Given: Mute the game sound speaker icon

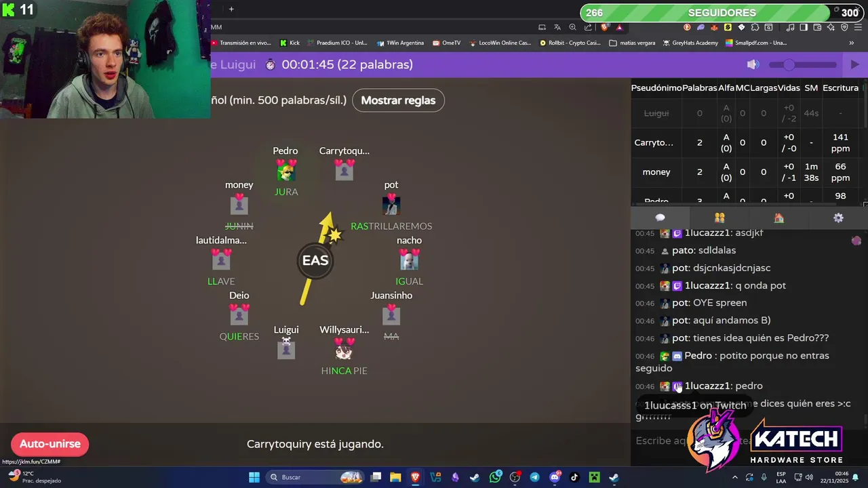Looking at the screenshot, I should click(x=753, y=64).
